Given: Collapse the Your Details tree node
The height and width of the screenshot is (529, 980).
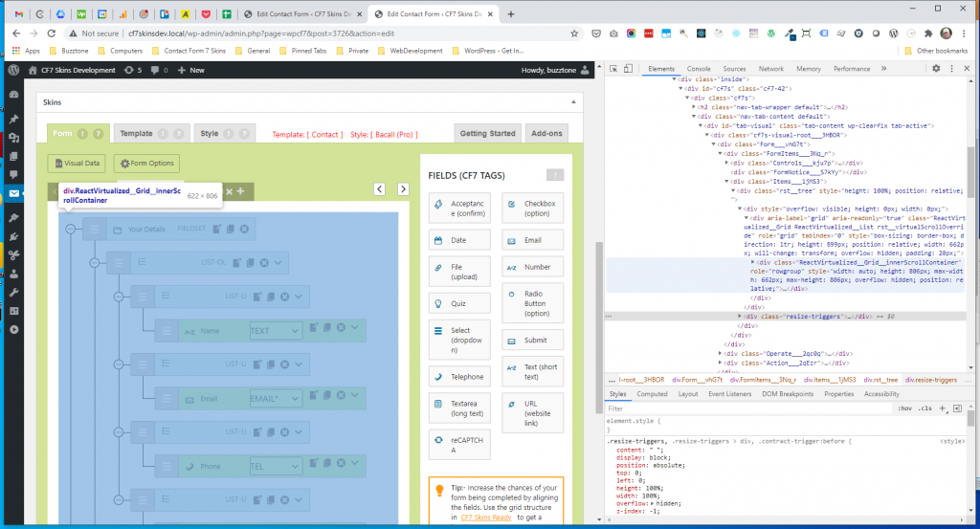Looking at the screenshot, I should pyautogui.click(x=68, y=230).
